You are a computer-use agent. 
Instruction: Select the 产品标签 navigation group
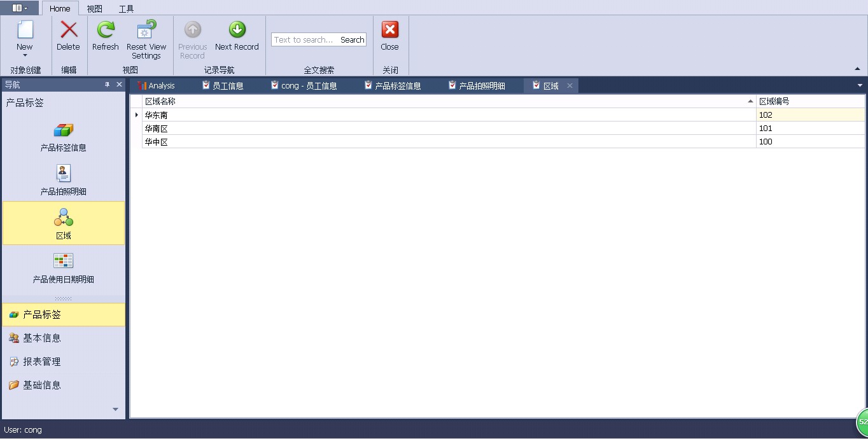point(64,315)
